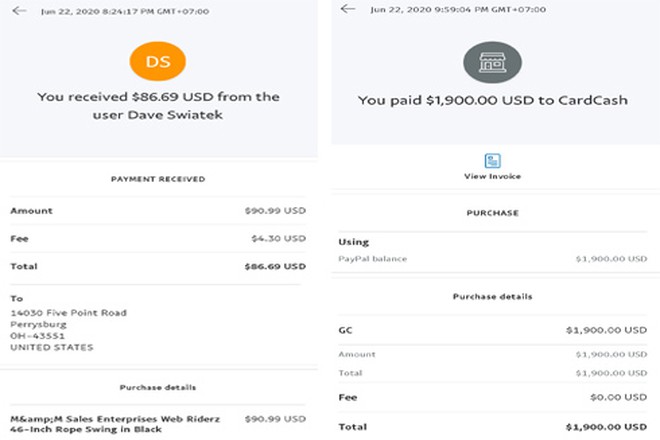Click the Fee $4.30 USD row
Image resolution: width=660 pixels, height=440 pixels.
pos(158,239)
